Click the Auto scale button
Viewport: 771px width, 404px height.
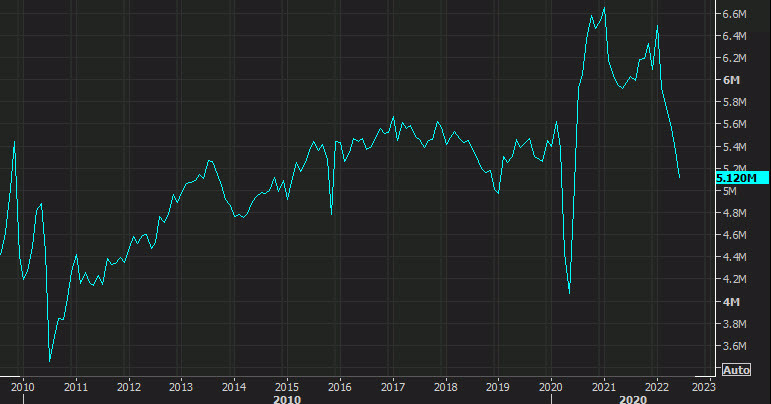[x=735, y=369]
